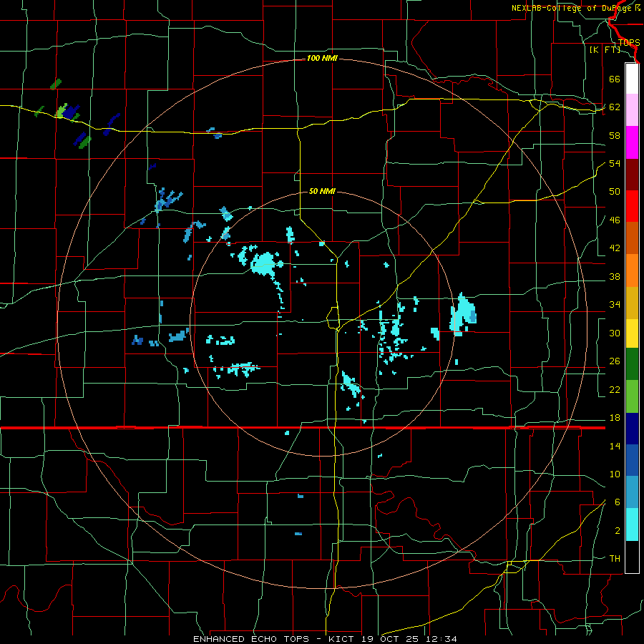The height and width of the screenshot is (644, 644).
Task: Click the 26 value on the legend scale
Action: pyautogui.click(x=615, y=361)
